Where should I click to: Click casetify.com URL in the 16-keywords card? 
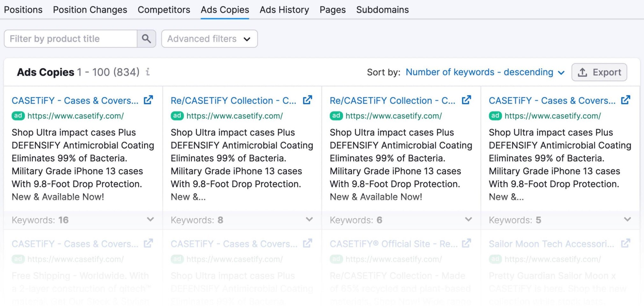[76, 116]
